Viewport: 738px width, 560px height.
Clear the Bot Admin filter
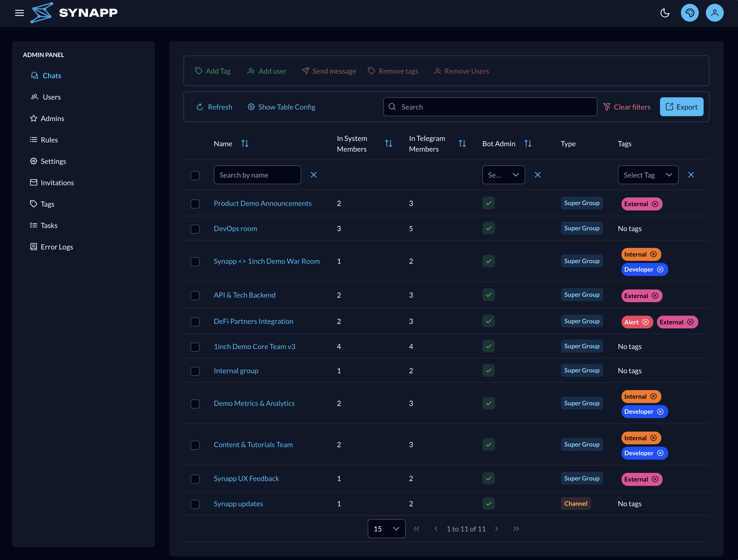tap(537, 175)
